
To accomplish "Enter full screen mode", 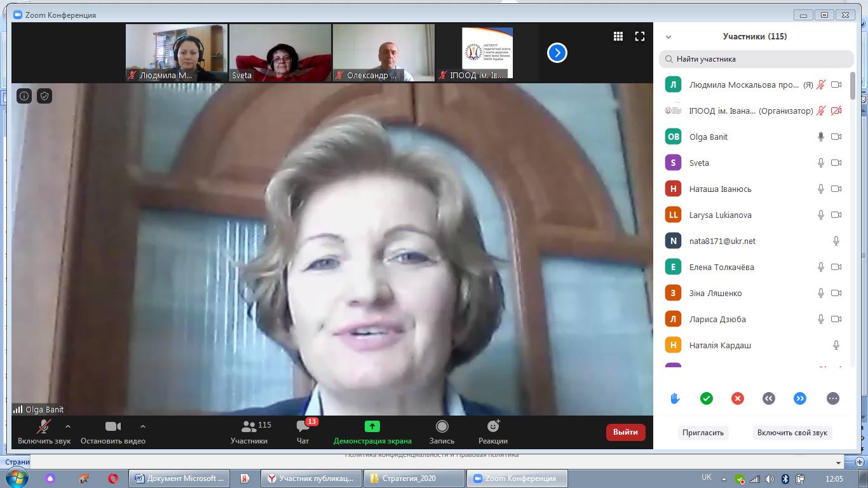I will [640, 36].
